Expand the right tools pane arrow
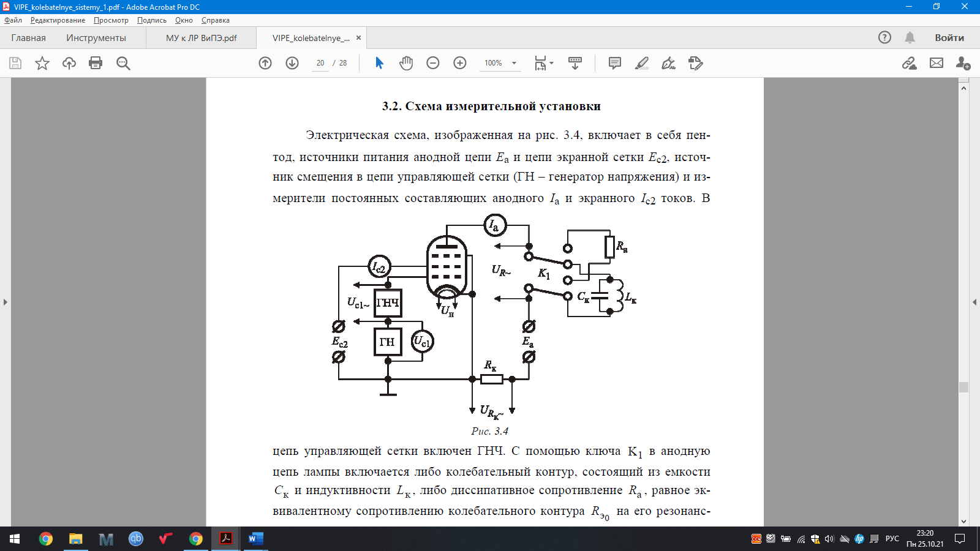This screenshot has width=980, height=551. [x=974, y=302]
